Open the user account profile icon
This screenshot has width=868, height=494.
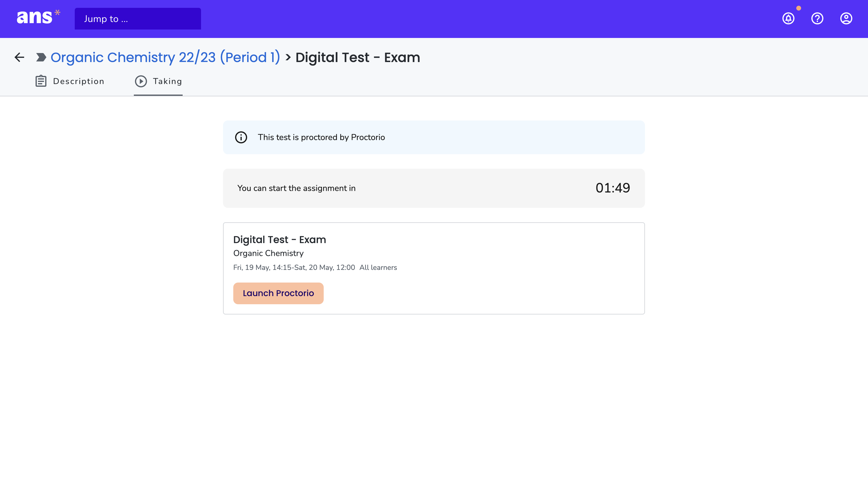[x=846, y=18]
